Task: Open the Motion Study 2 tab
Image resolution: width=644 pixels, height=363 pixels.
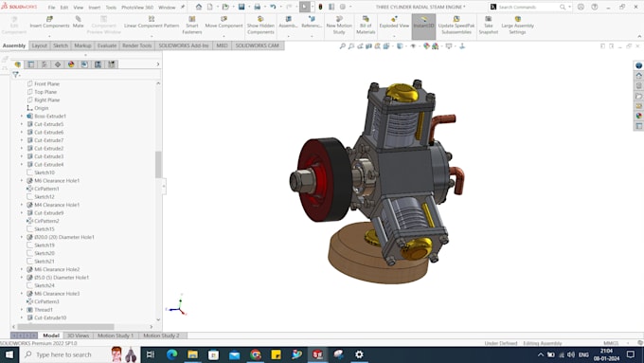Action: (x=161, y=336)
